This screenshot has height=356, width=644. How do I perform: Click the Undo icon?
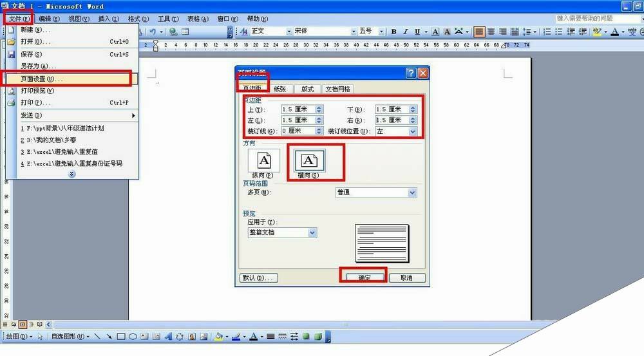153,31
